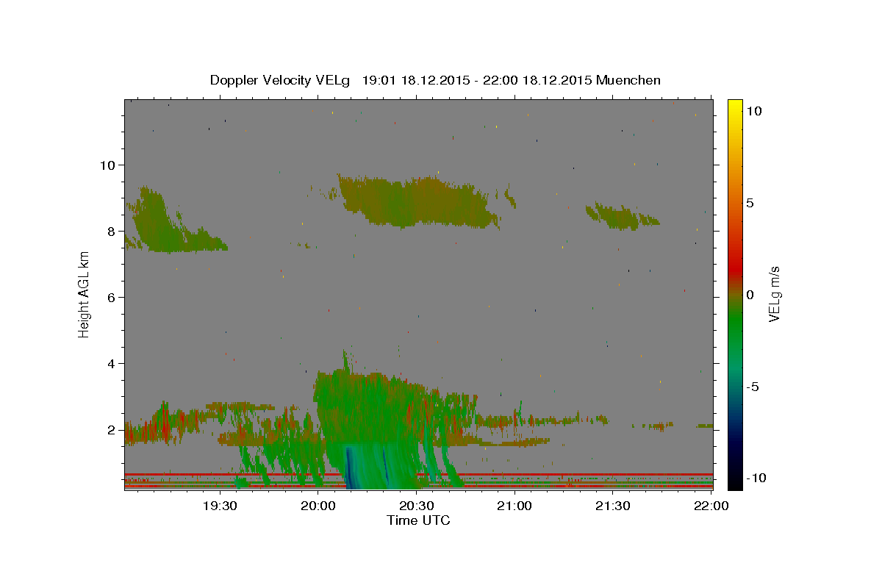882x588 pixels.
Task: Click the 19:30 time tick label
Action: point(220,506)
